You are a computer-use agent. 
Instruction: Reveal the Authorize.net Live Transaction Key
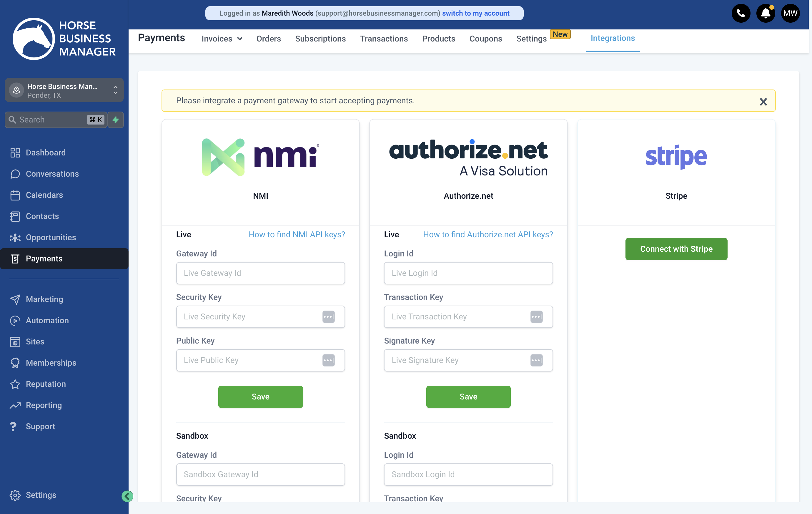(537, 316)
